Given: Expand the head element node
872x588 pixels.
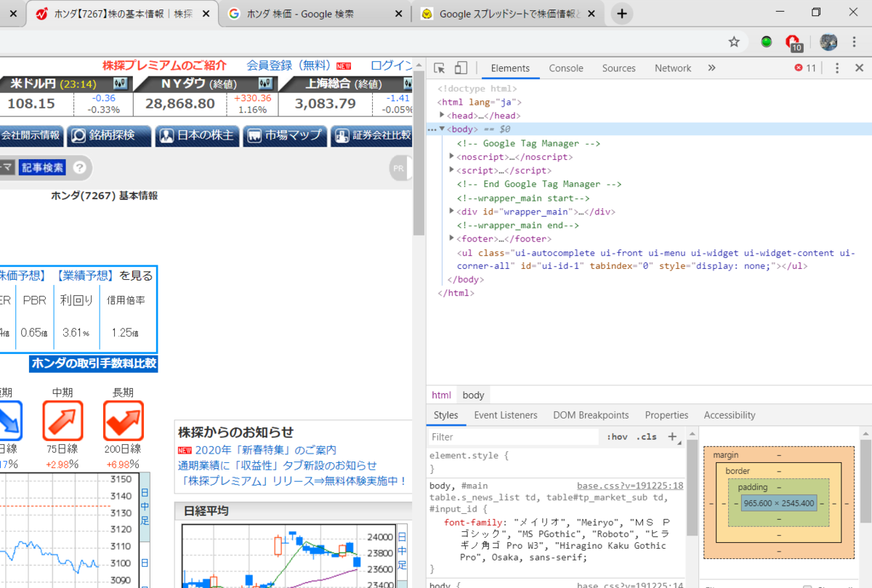Looking at the screenshot, I should point(442,116).
